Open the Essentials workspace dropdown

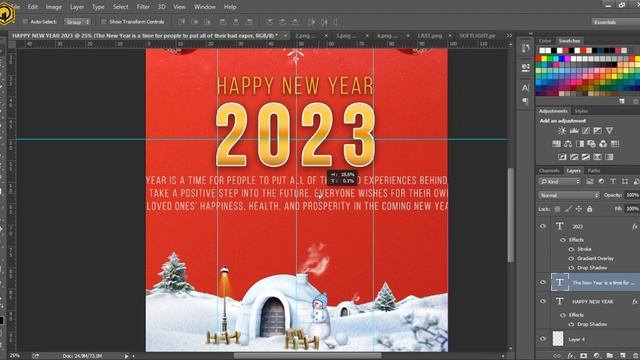[x=616, y=22]
